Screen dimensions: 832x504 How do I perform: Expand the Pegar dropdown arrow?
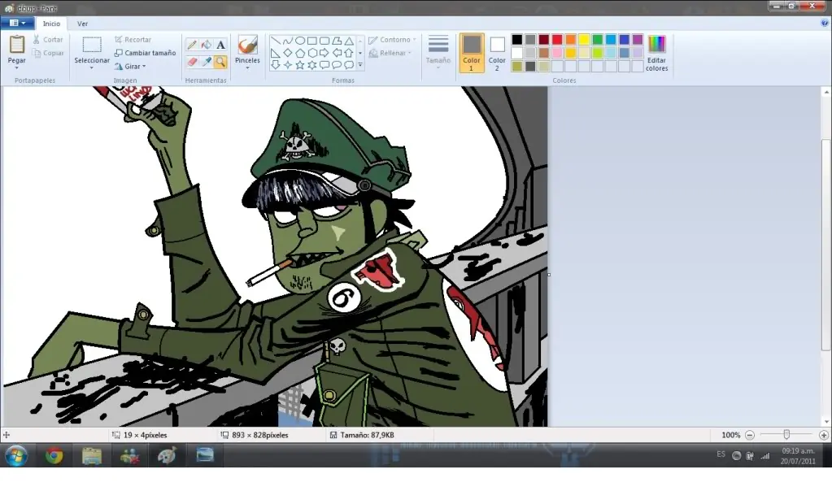[17, 68]
